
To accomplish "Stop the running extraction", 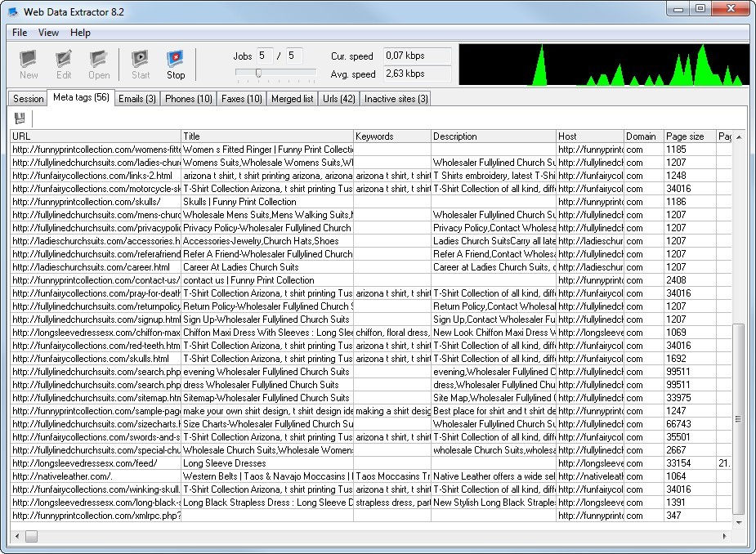I will tap(176, 65).
